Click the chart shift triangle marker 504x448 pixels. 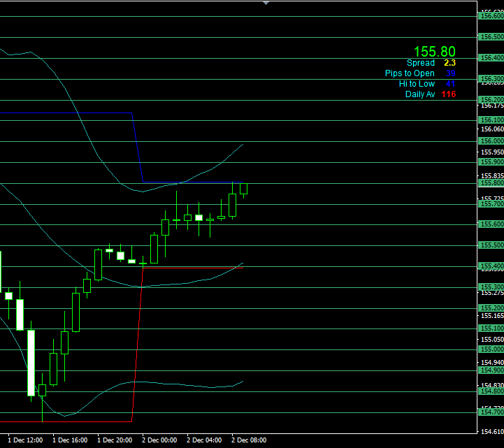coord(265,3)
